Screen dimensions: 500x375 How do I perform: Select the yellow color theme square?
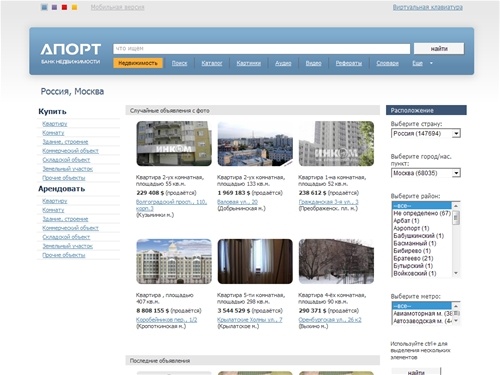74,7
